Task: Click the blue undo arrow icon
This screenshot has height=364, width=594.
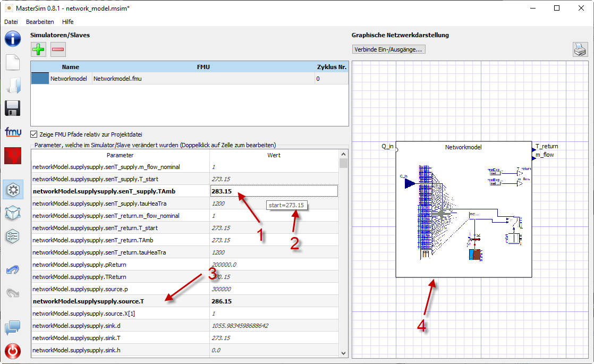Action: [13, 270]
